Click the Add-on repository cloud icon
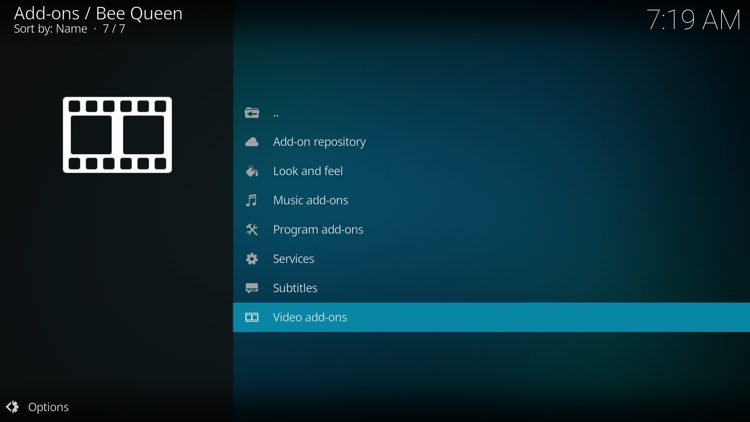 click(x=252, y=142)
